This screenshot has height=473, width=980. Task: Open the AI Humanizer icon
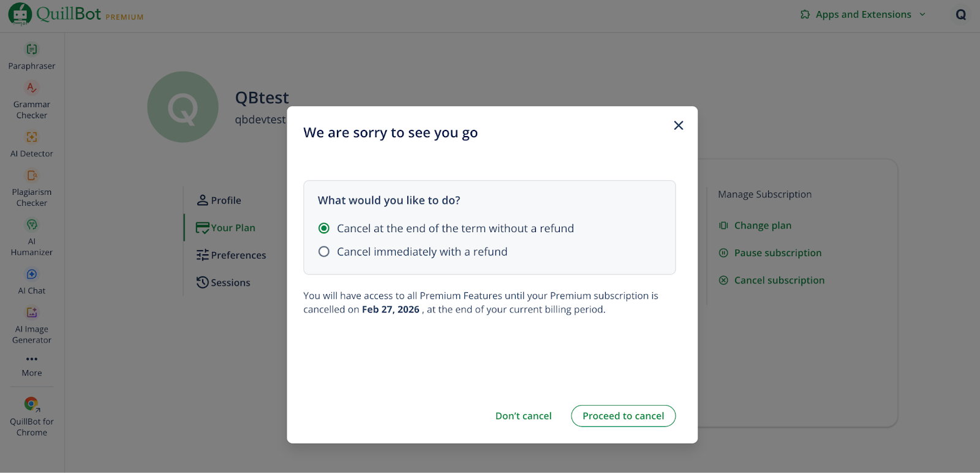(x=32, y=225)
